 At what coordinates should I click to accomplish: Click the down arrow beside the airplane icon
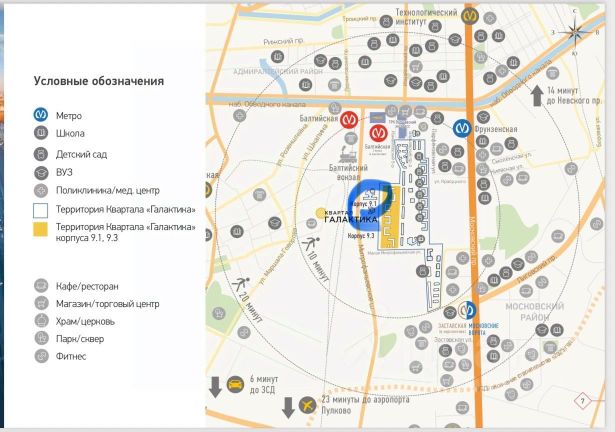coord(288,408)
